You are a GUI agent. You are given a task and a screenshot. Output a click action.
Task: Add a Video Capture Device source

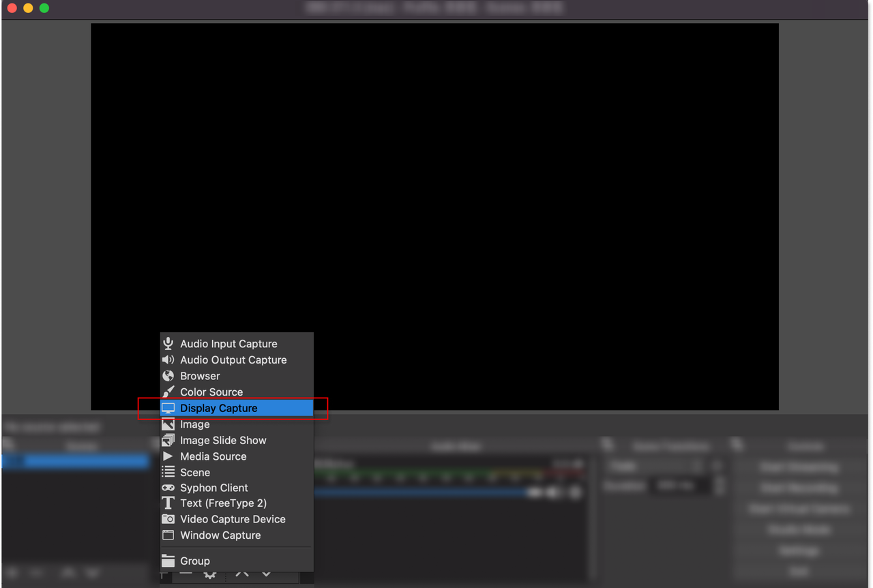tap(237, 519)
